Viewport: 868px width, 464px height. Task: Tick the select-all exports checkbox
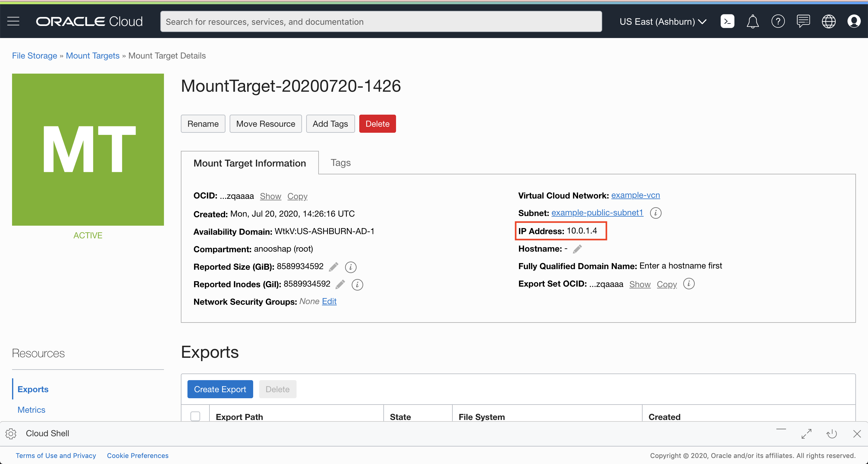[195, 416]
